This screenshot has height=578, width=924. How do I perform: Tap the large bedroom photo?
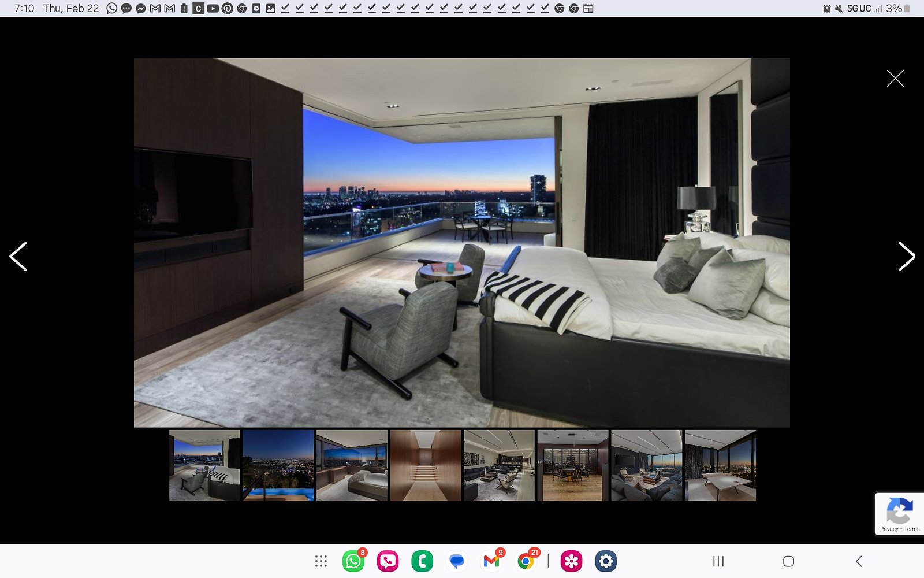pos(462,243)
